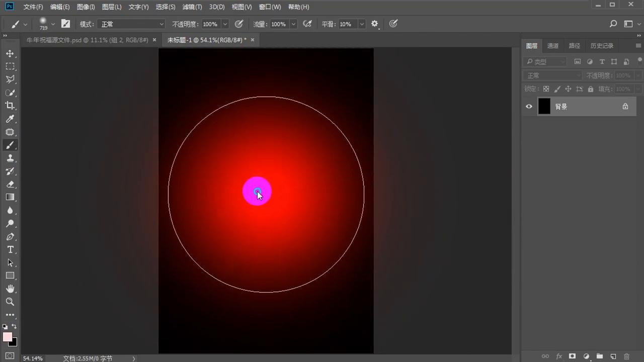This screenshot has height=362, width=644.
Task: Select the Eyedropper tool
Action: point(11,119)
